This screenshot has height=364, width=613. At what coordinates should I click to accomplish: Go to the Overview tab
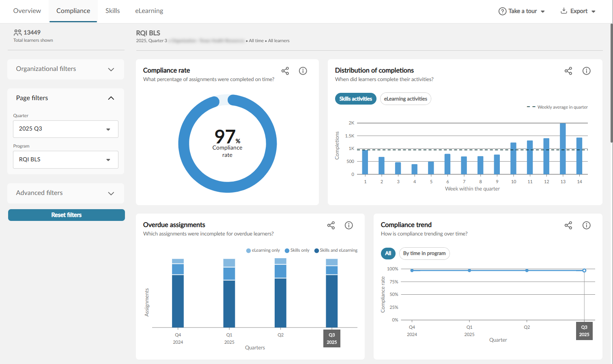[27, 11]
